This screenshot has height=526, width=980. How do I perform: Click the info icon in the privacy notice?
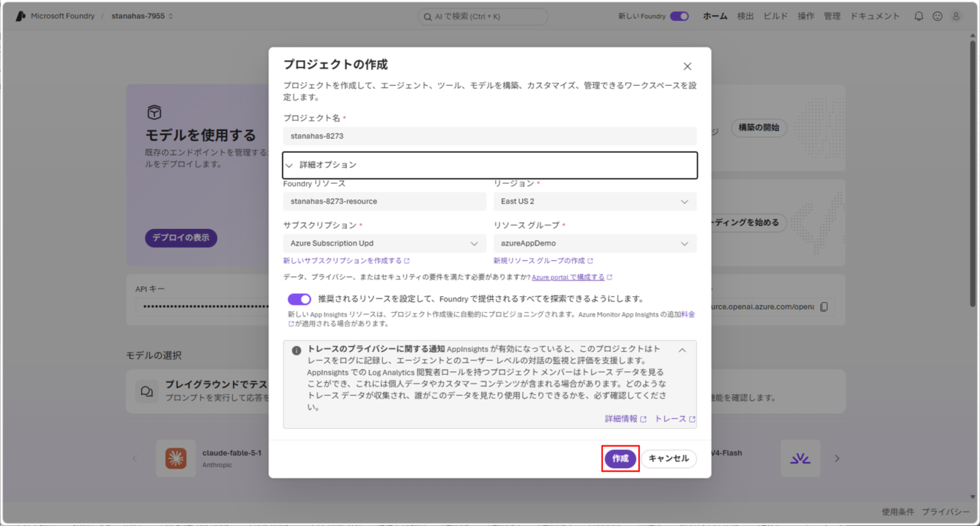(x=296, y=350)
